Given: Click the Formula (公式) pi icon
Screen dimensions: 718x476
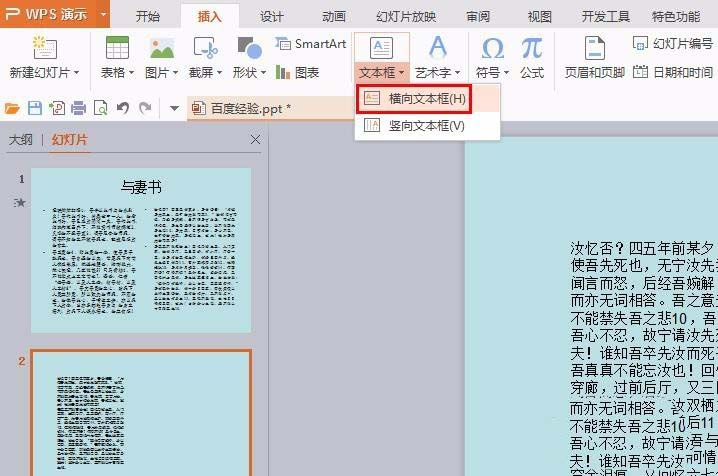Looking at the screenshot, I should coord(532,48).
